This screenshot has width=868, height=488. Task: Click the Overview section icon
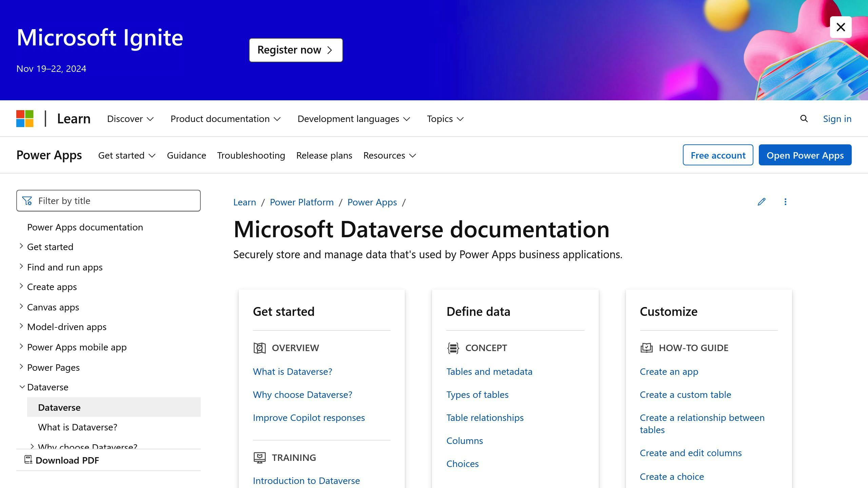point(260,348)
